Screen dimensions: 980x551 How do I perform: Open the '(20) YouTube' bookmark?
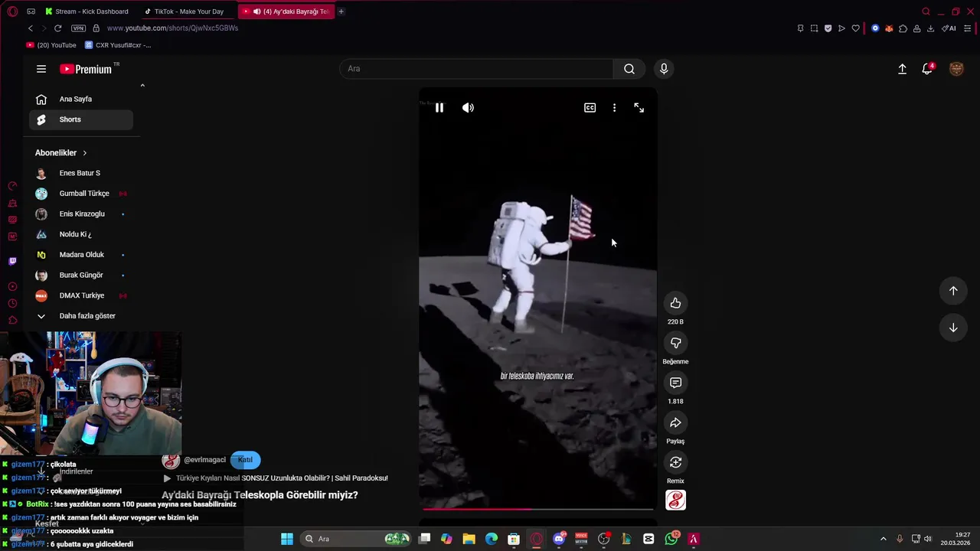(51, 45)
